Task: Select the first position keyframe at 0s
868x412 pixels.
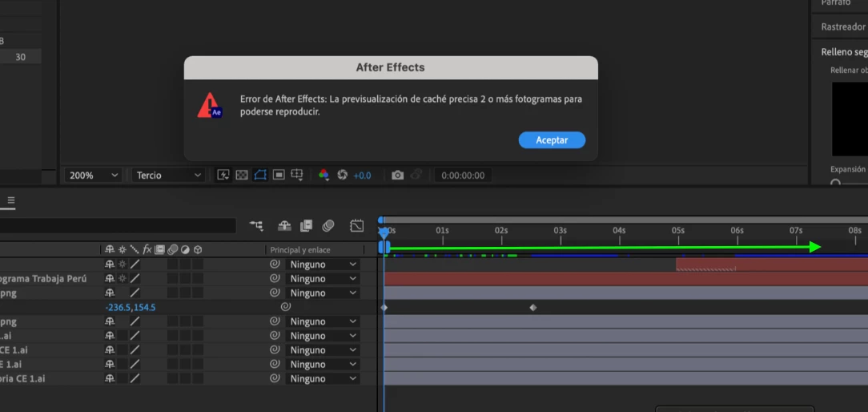Action: tap(384, 307)
